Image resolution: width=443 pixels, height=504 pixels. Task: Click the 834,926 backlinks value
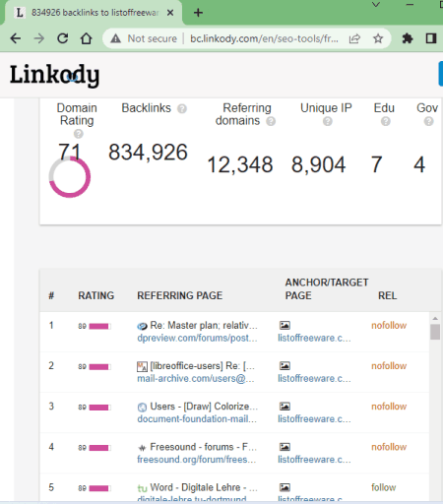click(x=148, y=153)
